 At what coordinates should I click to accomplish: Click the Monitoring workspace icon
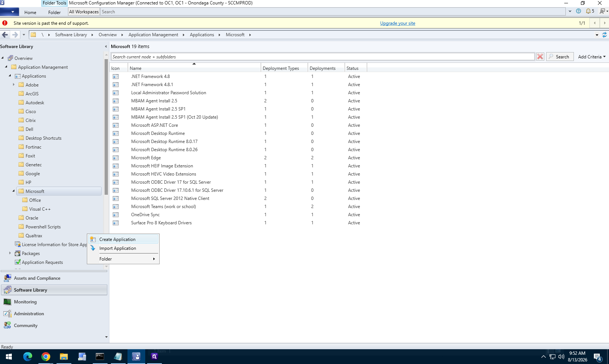7,302
